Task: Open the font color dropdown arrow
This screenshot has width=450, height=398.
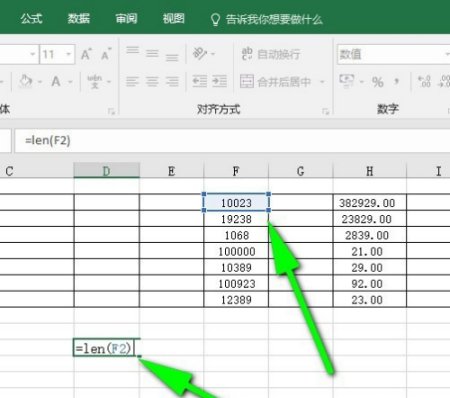Action: (70, 82)
